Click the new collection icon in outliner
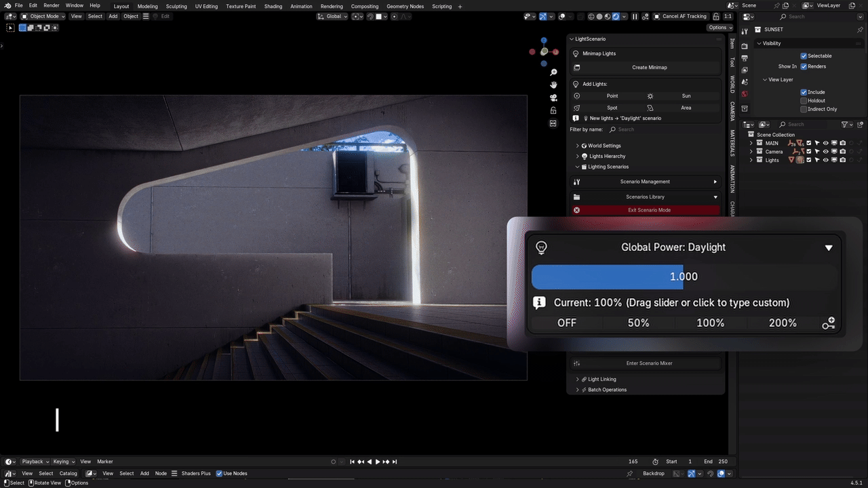Screen dimensions: 868x488 [x=861, y=125]
